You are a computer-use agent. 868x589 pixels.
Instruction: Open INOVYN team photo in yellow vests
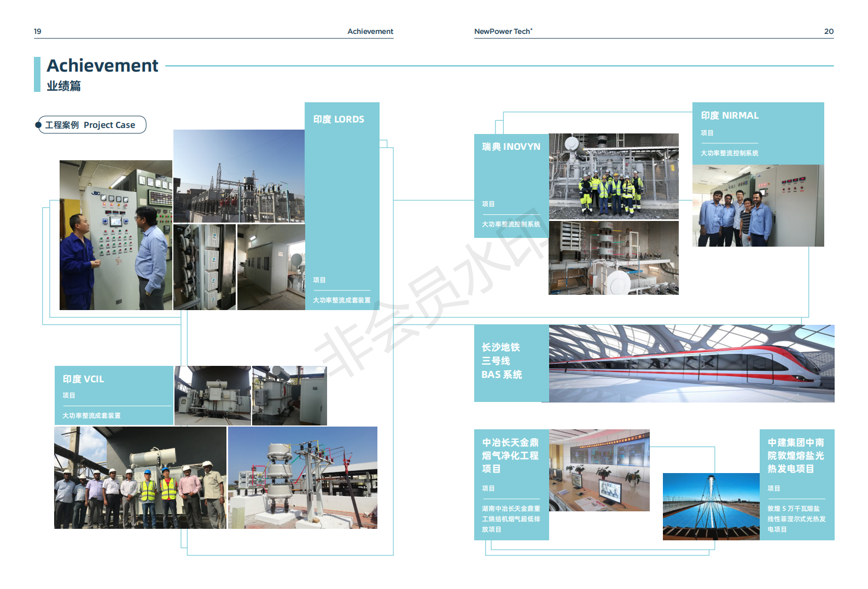pos(614,176)
